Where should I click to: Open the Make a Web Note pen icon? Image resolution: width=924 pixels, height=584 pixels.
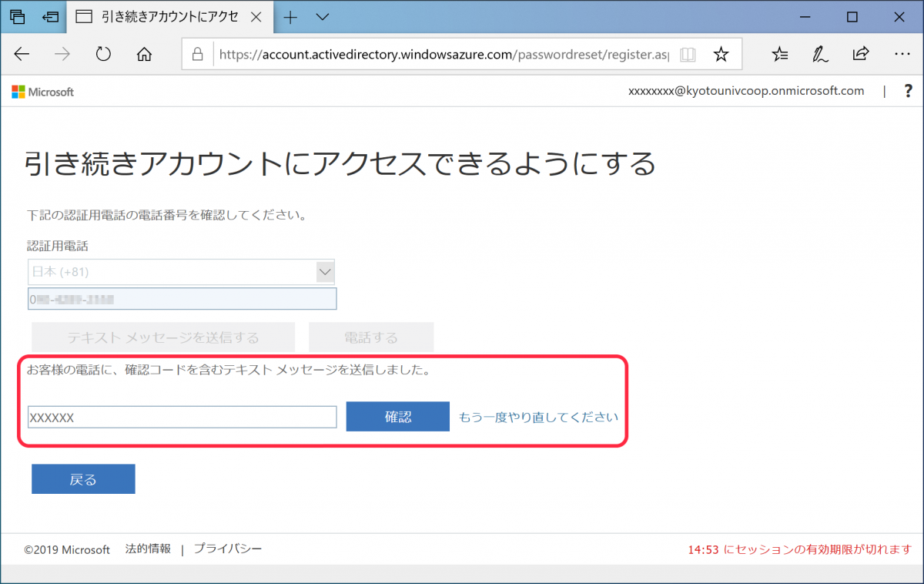tap(819, 54)
